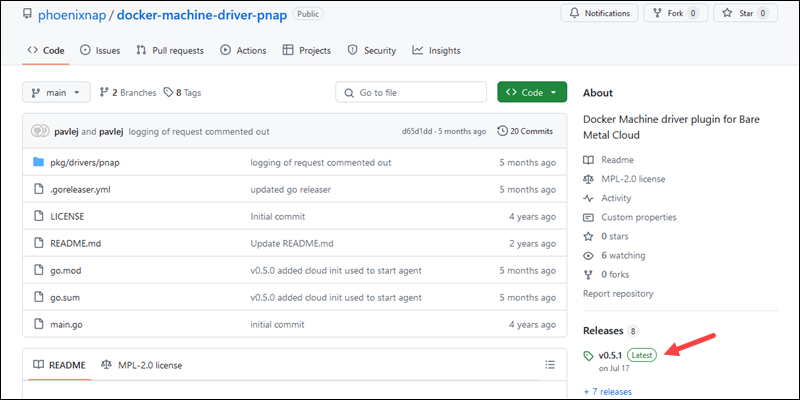Screen dimensions: 800x400
Task: Click the star icon beside 0 stars
Action: coord(589,236)
